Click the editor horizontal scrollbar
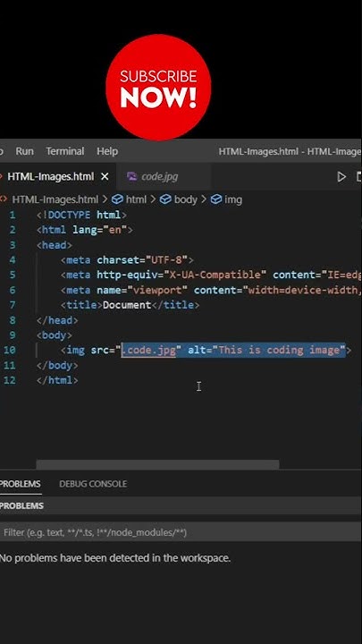 pyautogui.click(x=157, y=464)
